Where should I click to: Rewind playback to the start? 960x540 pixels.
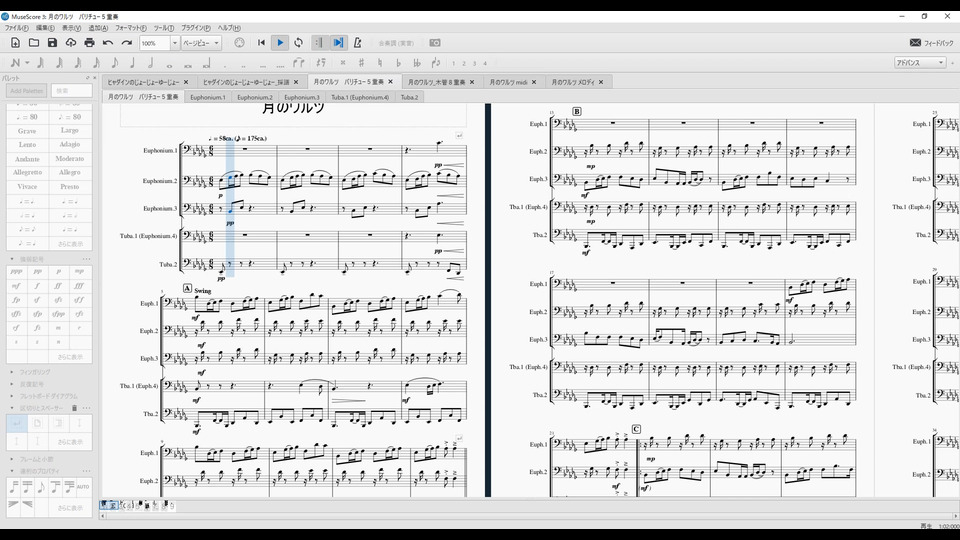pyautogui.click(x=261, y=43)
